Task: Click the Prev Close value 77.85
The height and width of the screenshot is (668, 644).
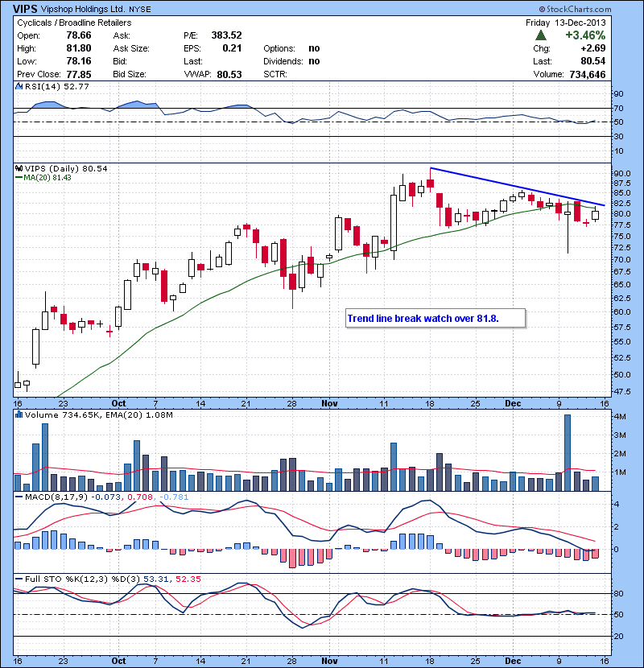Action: coord(79,74)
